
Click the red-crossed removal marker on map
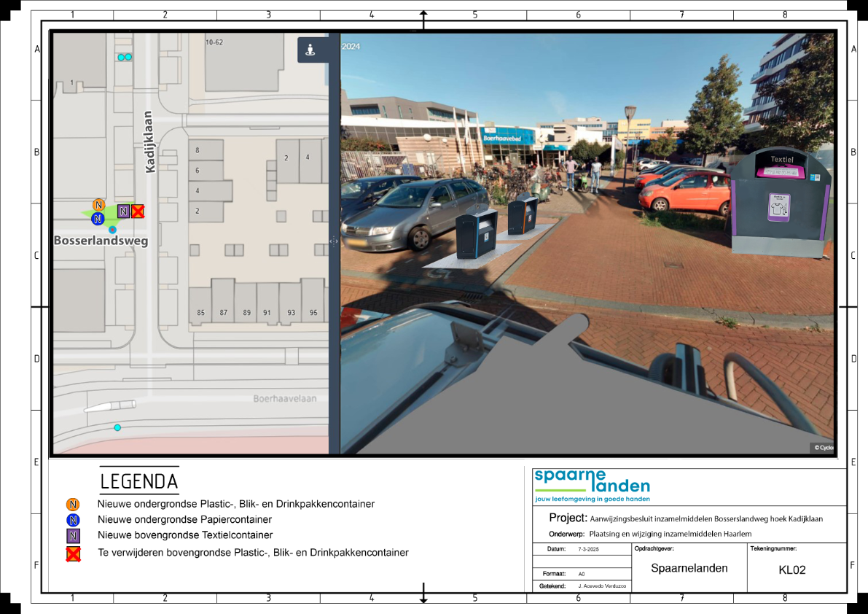(137, 211)
